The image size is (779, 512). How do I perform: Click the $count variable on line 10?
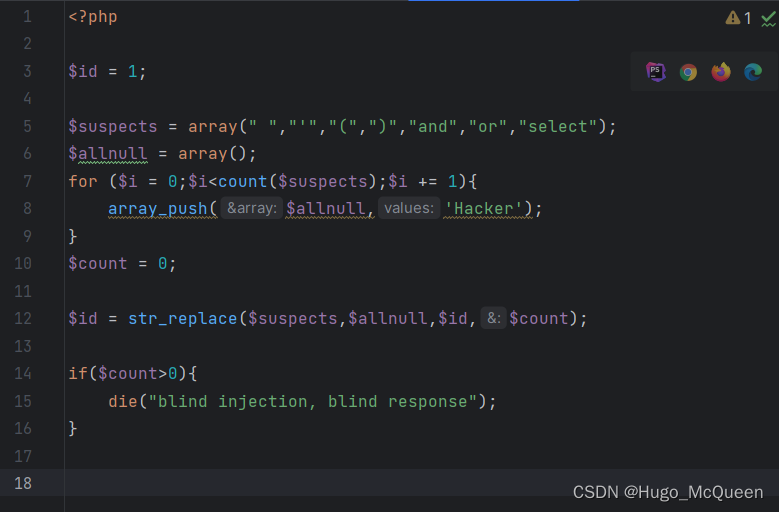[x=98, y=264]
